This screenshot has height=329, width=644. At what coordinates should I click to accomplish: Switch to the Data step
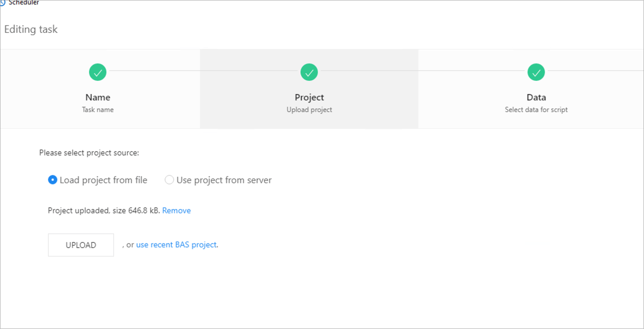pyautogui.click(x=536, y=97)
